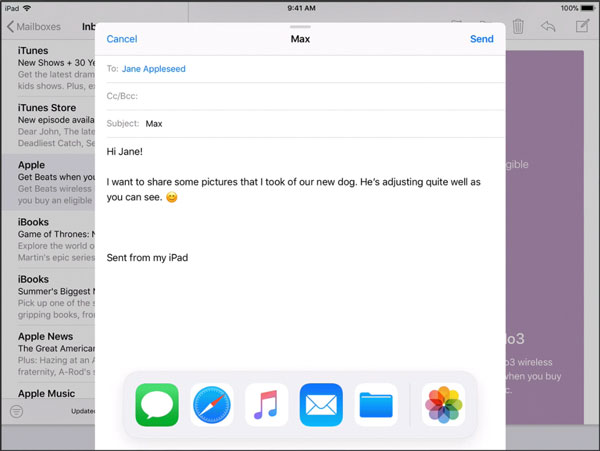The image size is (600, 451).
Task: Open the iTunes Store email in inbox
Action: pyautogui.click(x=48, y=121)
